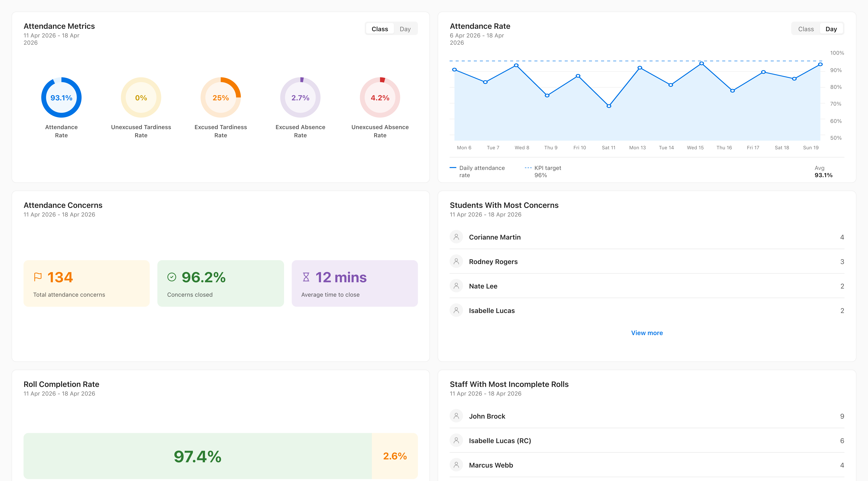Click the Thu 16 data point on chart
Image resolution: width=868 pixels, height=481 pixels.
733,91
